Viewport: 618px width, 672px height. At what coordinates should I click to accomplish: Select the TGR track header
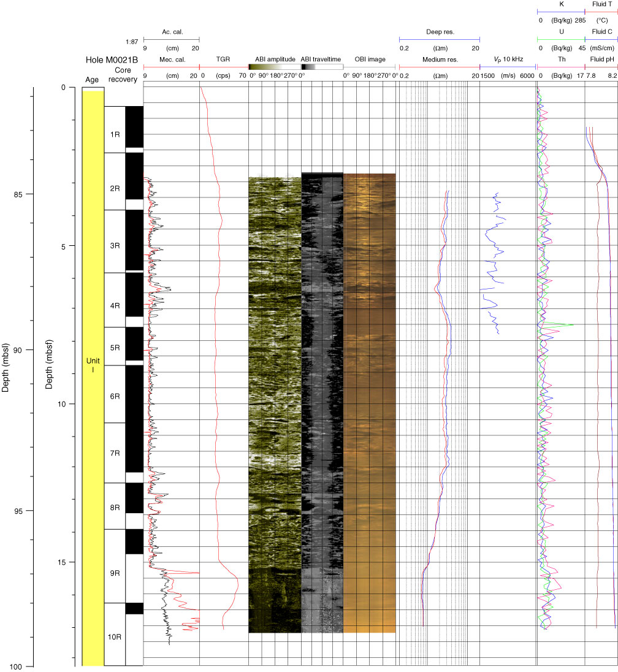click(223, 59)
